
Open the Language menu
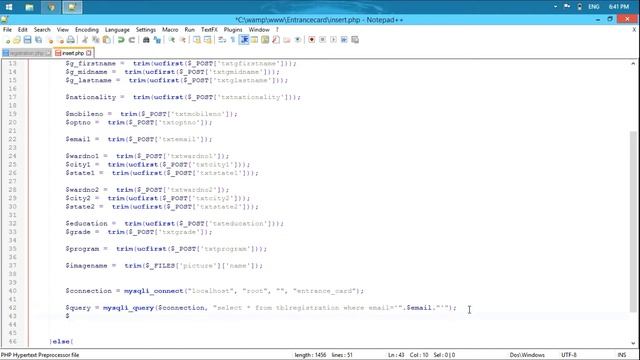117,30
